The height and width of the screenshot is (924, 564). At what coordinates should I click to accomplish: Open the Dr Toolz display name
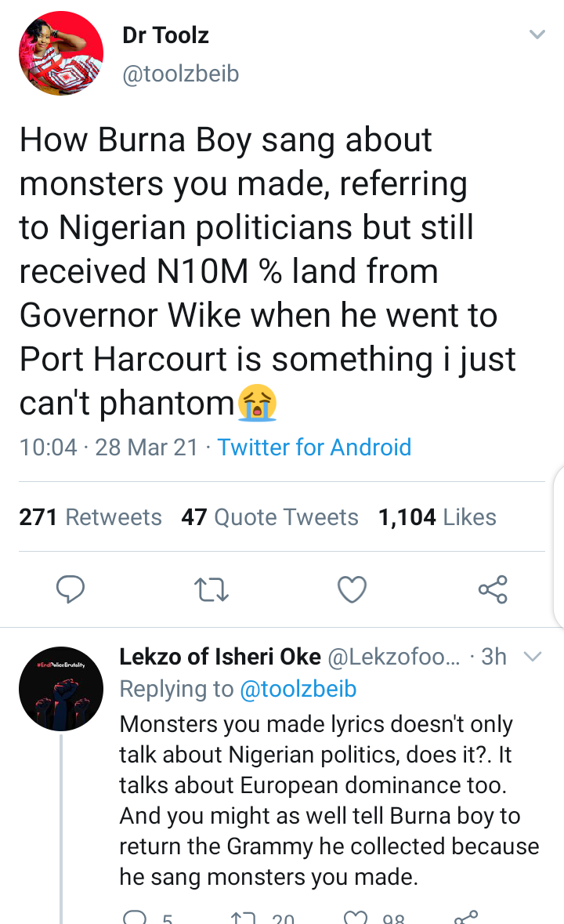pyautogui.click(x=165, y=34)
